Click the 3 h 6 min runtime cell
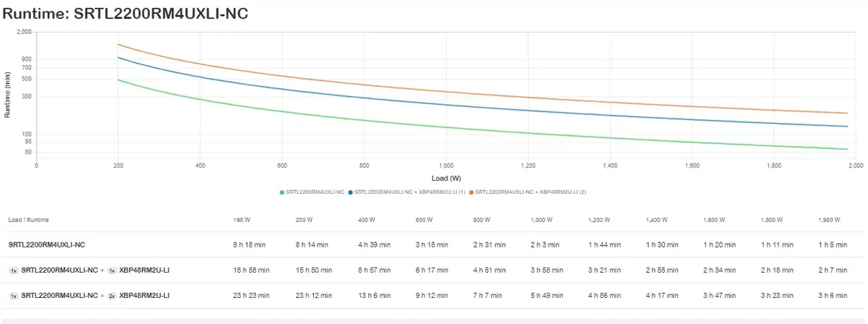 pyautogui.click(x=834, y=296)
